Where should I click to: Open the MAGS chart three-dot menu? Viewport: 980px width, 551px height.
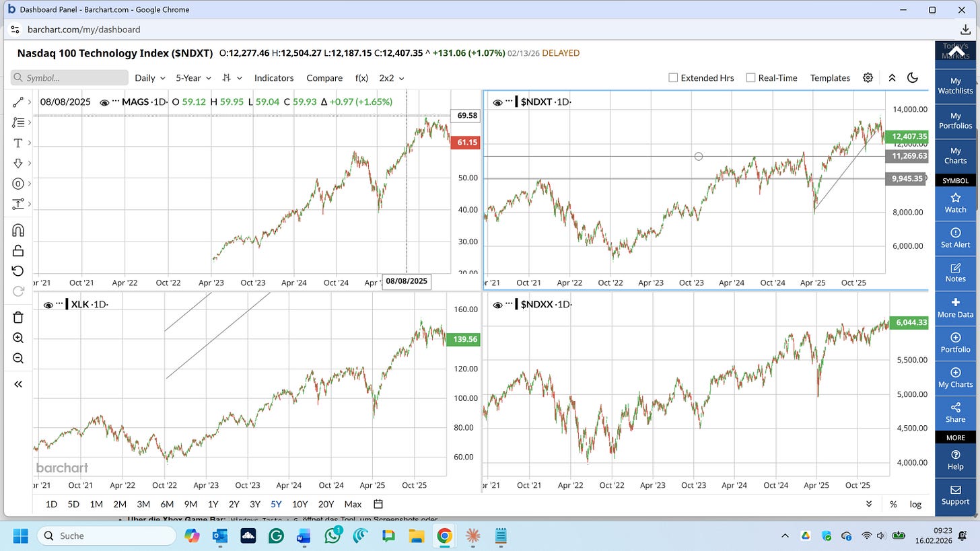coord(116,102)
